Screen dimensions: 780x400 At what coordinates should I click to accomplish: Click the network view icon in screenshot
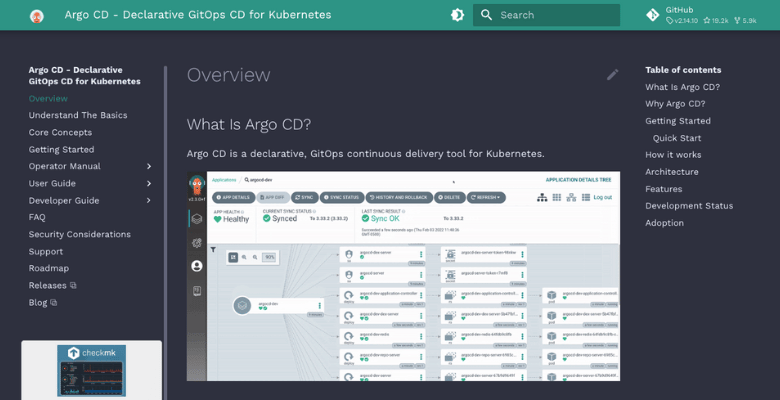(x=571, y=198)
